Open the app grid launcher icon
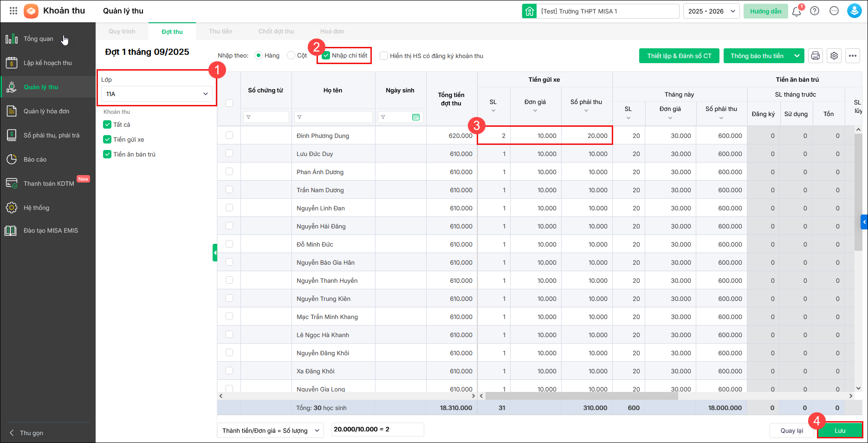 (13, 11)
